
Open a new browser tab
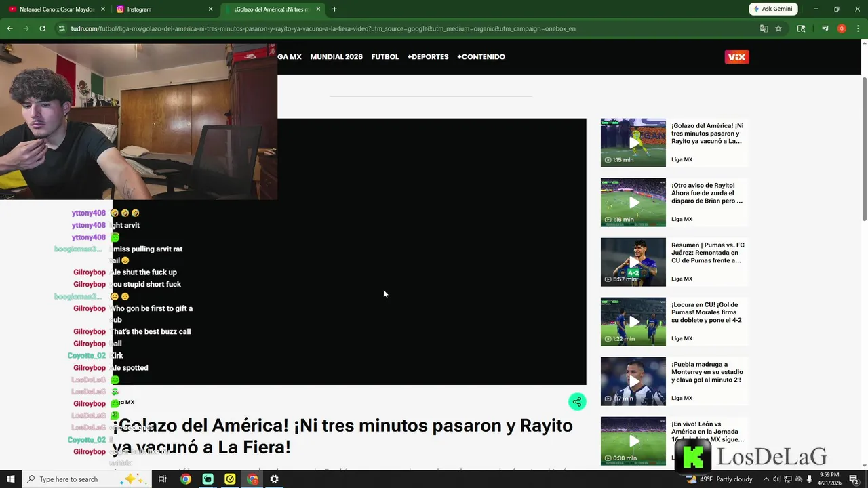[x=334, y=9]
